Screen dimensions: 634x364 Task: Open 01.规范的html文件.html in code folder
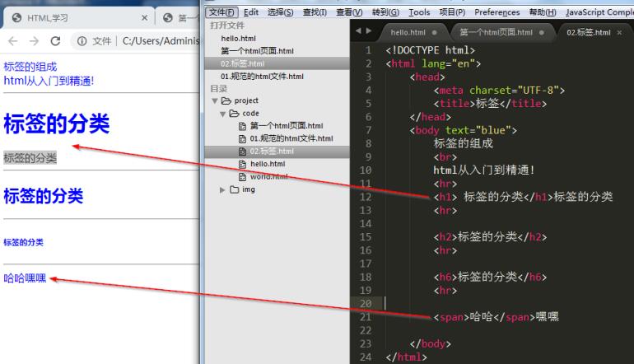tap(291, 138)
